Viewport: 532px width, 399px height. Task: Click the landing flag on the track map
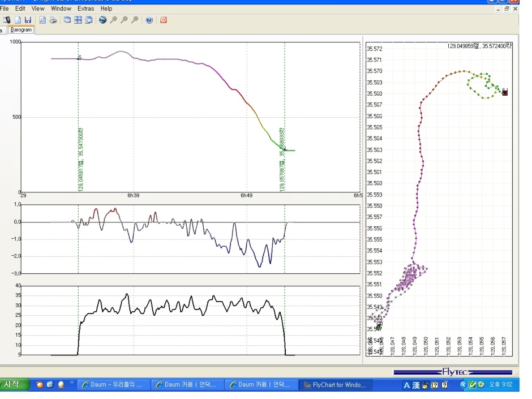(x=505, y=92)
